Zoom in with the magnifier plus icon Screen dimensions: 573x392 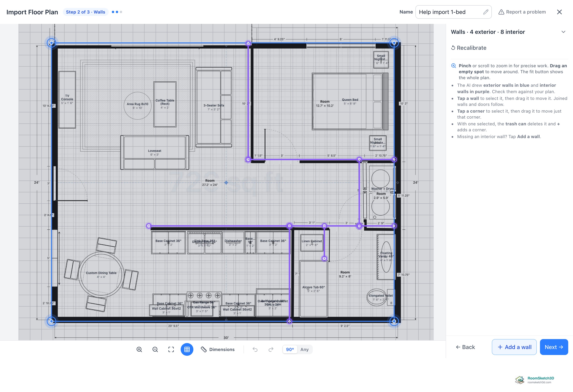point(139,349)
